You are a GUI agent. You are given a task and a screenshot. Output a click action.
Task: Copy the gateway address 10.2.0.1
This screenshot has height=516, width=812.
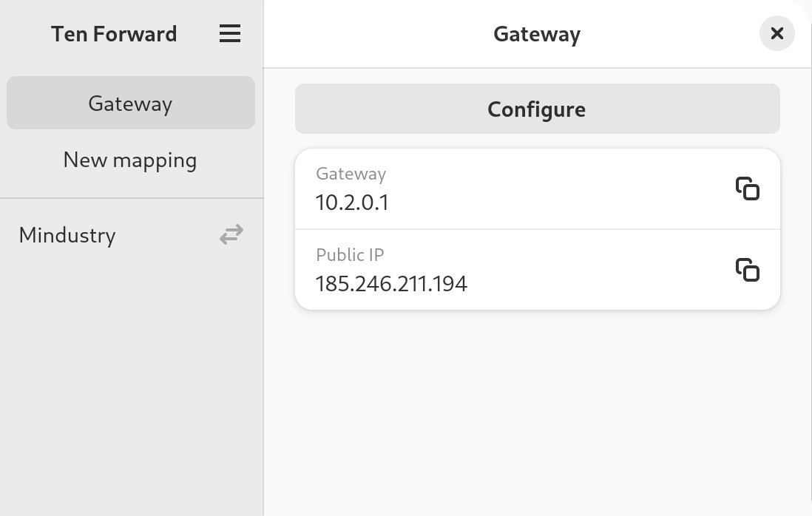747,189
